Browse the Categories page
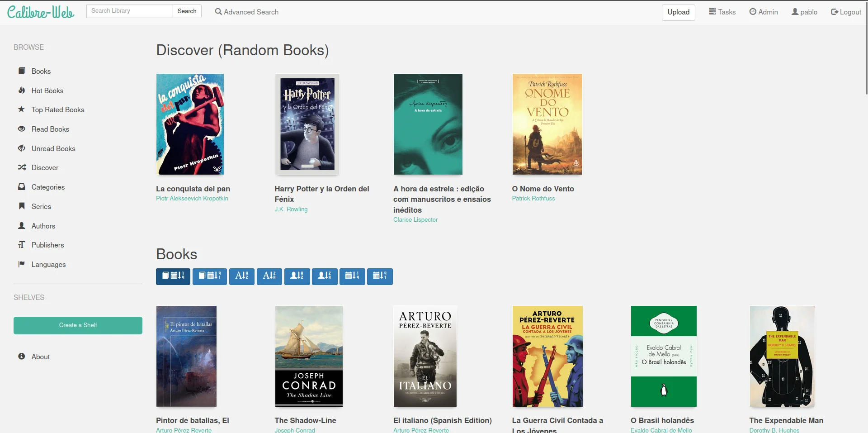The image size is (868, 433). click(48, 187)
